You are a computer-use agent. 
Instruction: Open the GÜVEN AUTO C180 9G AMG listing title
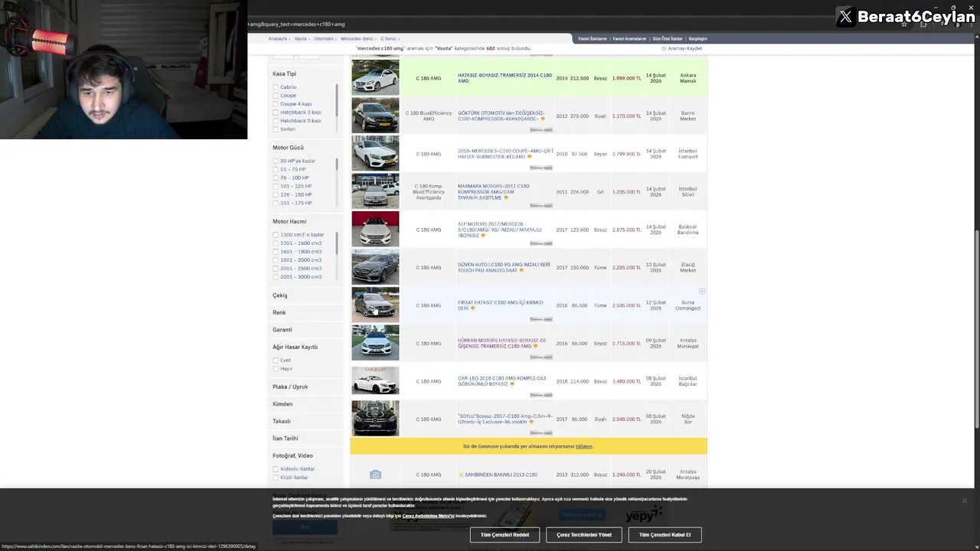504,267
